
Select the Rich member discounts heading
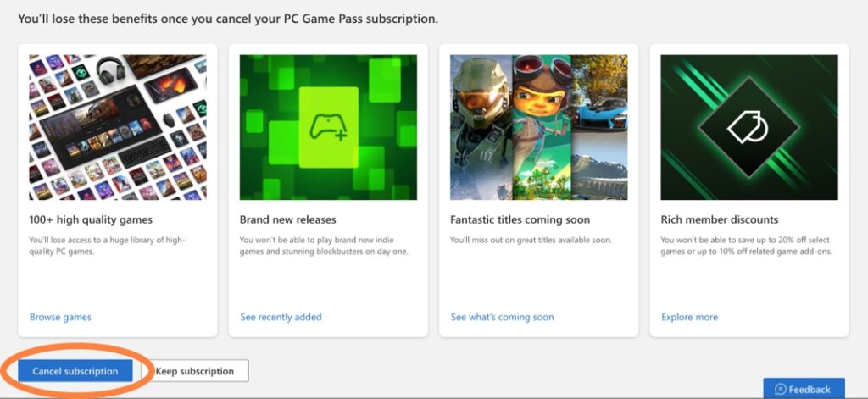coord(719,219)
